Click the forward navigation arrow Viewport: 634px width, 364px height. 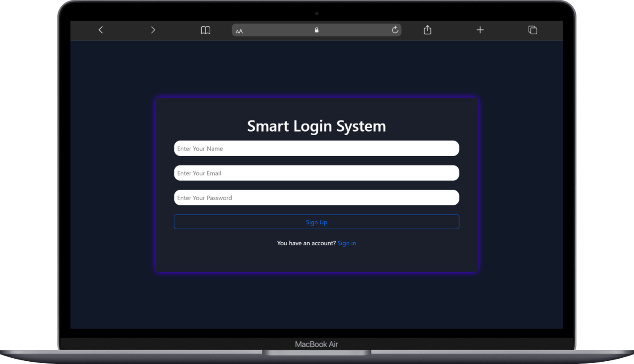pyautogui.click(x=153, y=30)
